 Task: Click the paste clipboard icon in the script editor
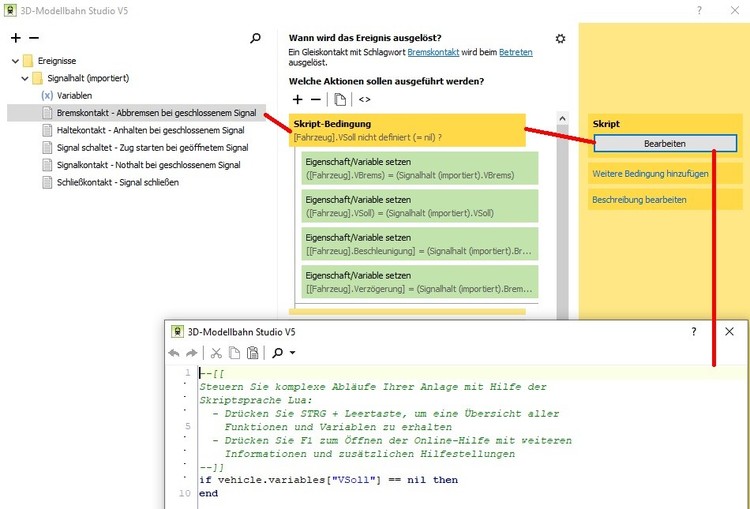[x=252, y=353]
